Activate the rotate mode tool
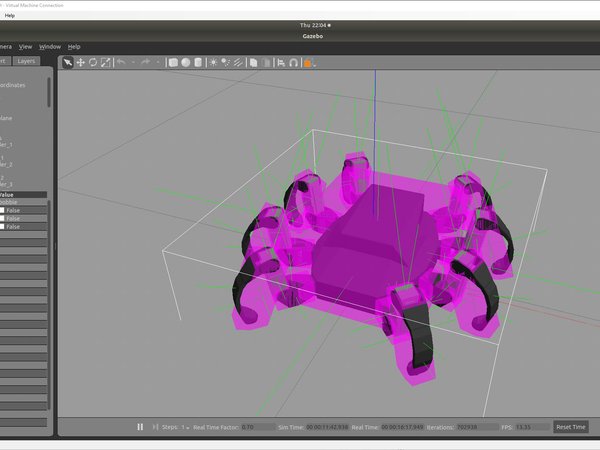Image resolution: width=600 pixels, height=450 pixels. [x=92, y=62]
